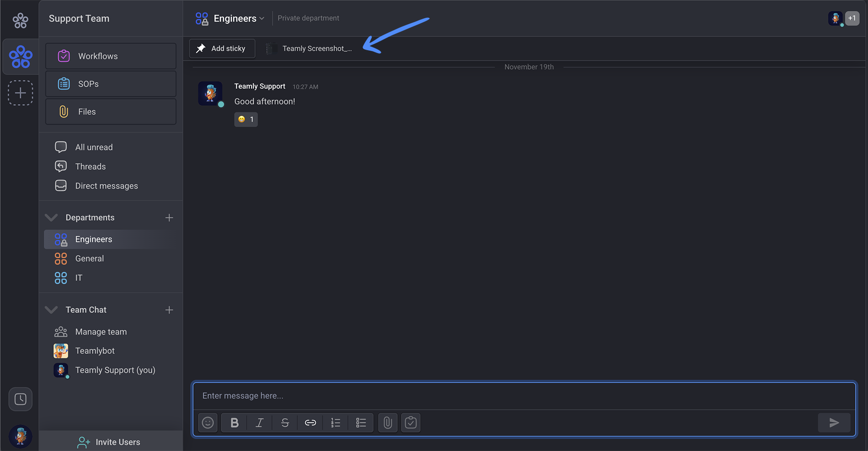Select the Engineers department
Viewport: 868px width, 451px height.
[111, 239]
